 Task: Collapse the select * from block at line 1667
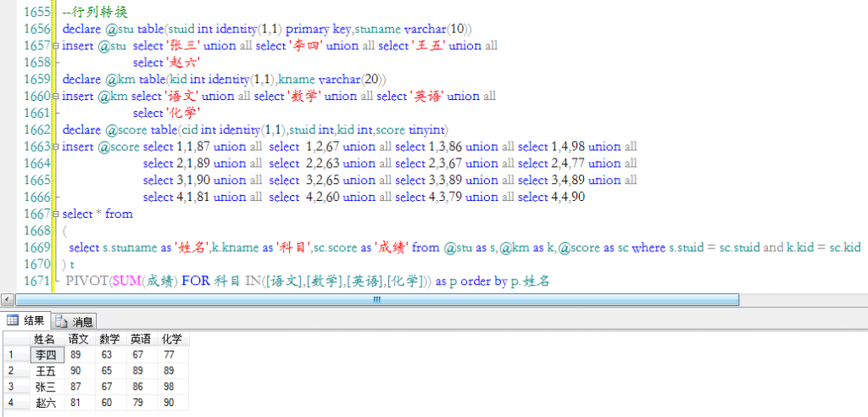[x=55, y=214]
